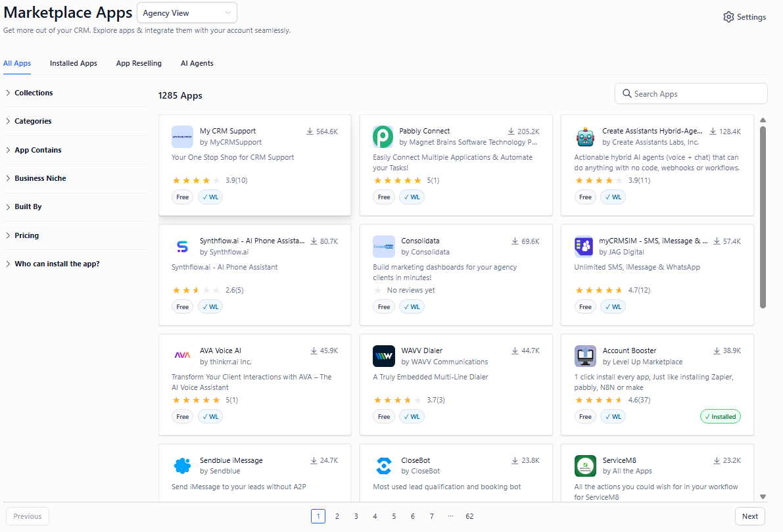Image resolution: width=783 pixels, height=532 pixels.
Task: Expand the Built By filter
Action: click(76, 206)
